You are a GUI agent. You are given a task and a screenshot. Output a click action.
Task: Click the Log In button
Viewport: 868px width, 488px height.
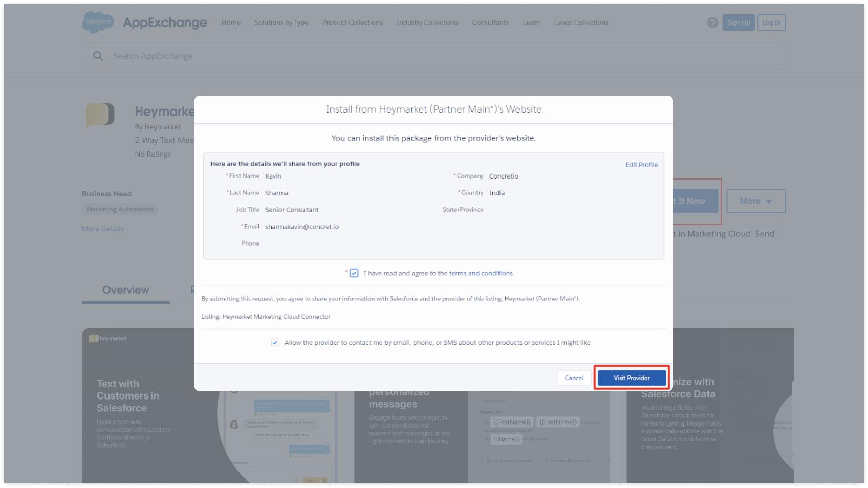tap(771, 23)
